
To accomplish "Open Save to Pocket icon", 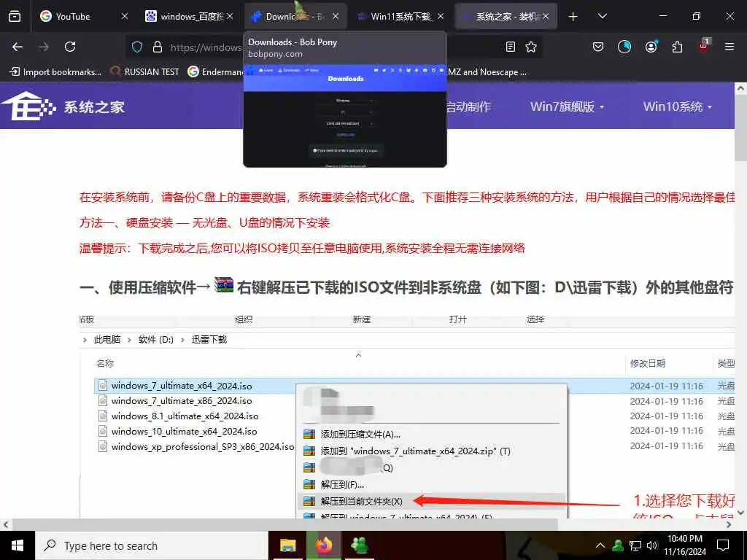I will point(598,47).
